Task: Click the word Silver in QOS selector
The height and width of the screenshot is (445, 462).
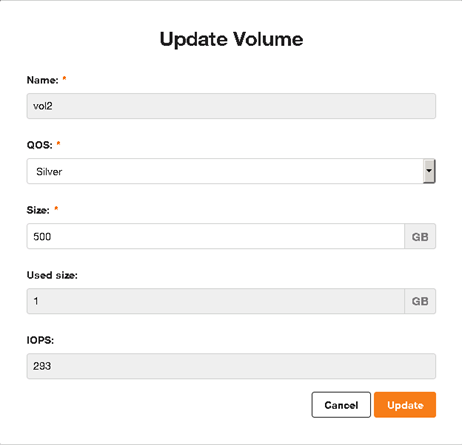Action: point(49,172)
